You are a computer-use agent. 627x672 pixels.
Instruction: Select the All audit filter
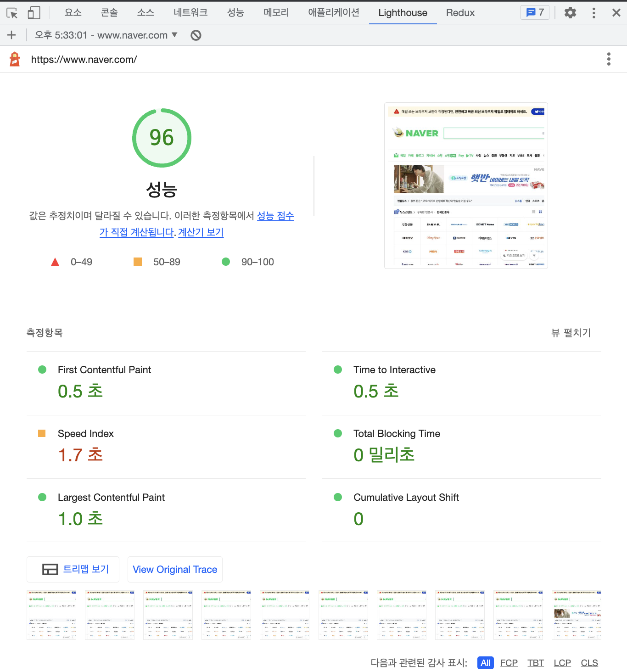pyautogui.click(x=485, y=663)
